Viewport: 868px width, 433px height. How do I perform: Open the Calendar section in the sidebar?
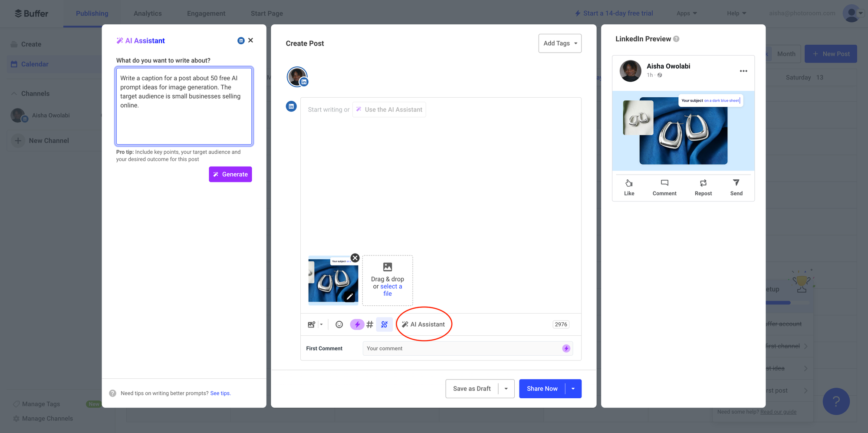(x=35, y=64)
